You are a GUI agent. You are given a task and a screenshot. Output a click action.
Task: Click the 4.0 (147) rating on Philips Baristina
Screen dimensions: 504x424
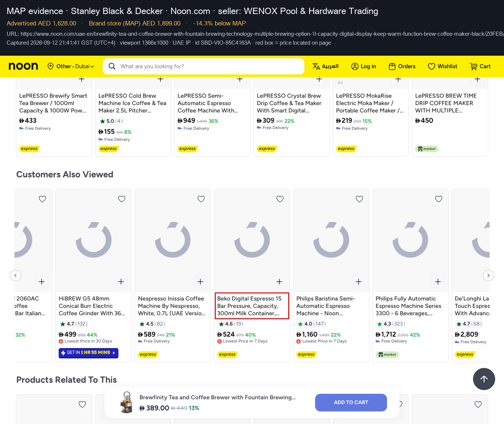tap(312, 324)
